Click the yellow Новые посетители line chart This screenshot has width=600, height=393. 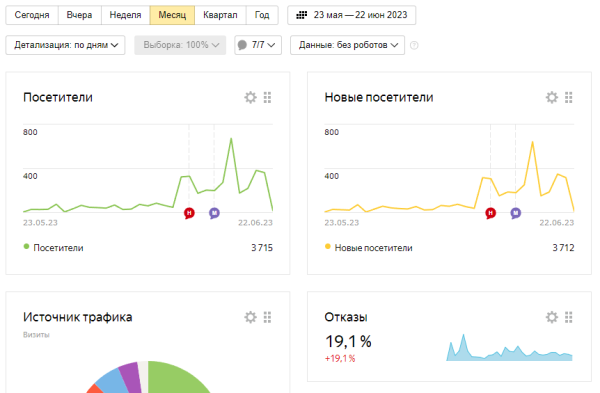click(449, 176)
